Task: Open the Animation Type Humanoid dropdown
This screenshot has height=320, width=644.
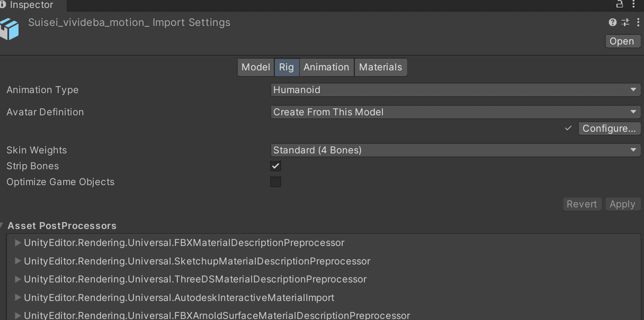Action: 456,90
